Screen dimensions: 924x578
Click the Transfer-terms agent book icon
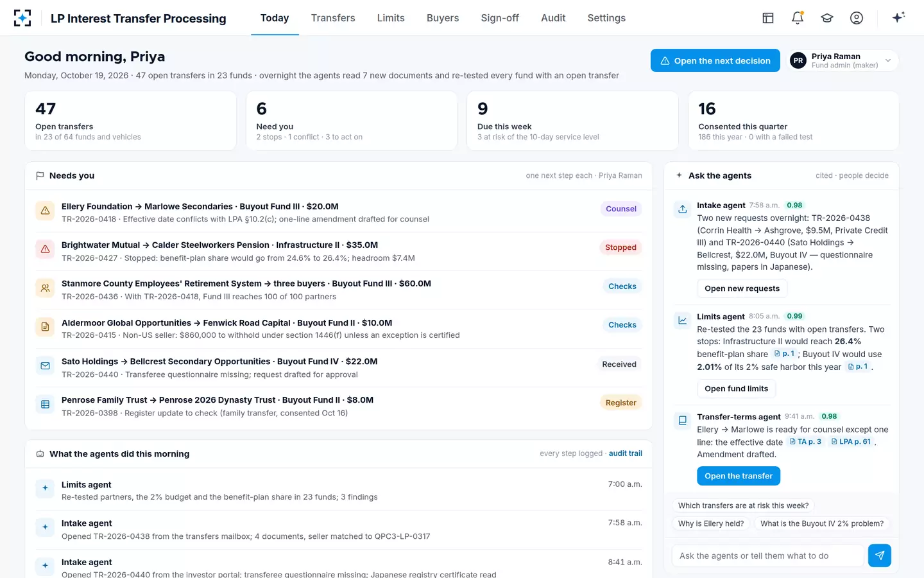pos(683,420)
